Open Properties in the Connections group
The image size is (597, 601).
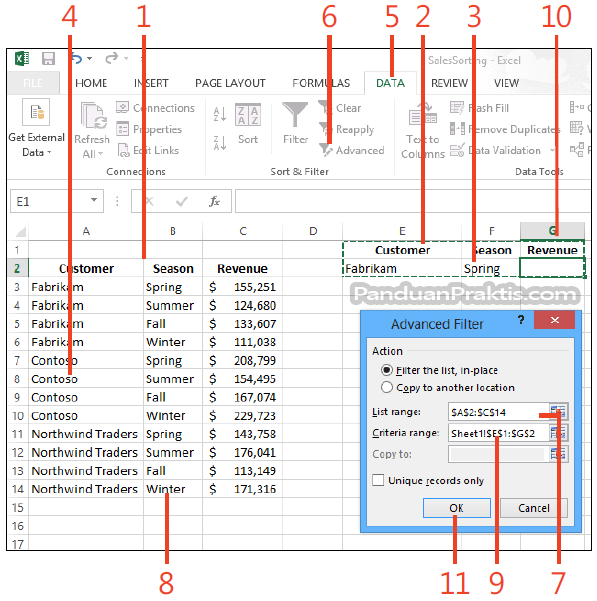[x=149, y=129]
